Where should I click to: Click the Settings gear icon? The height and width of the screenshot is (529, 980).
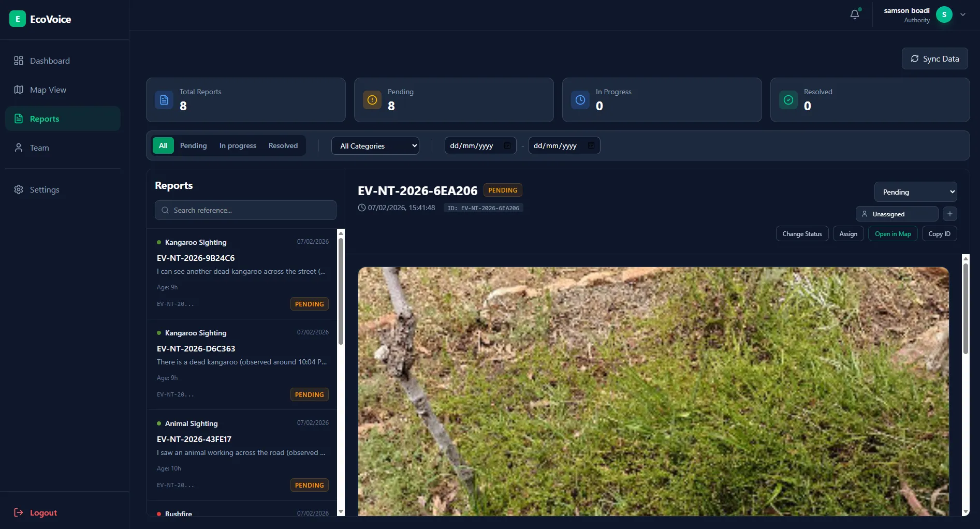click(19, 189)
